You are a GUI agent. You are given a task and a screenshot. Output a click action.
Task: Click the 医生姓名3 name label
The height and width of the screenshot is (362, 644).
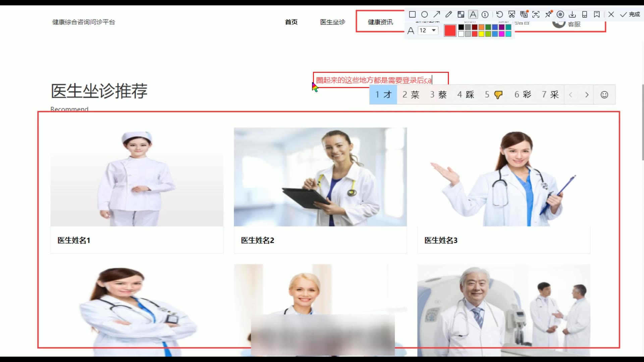coord(441,240)
